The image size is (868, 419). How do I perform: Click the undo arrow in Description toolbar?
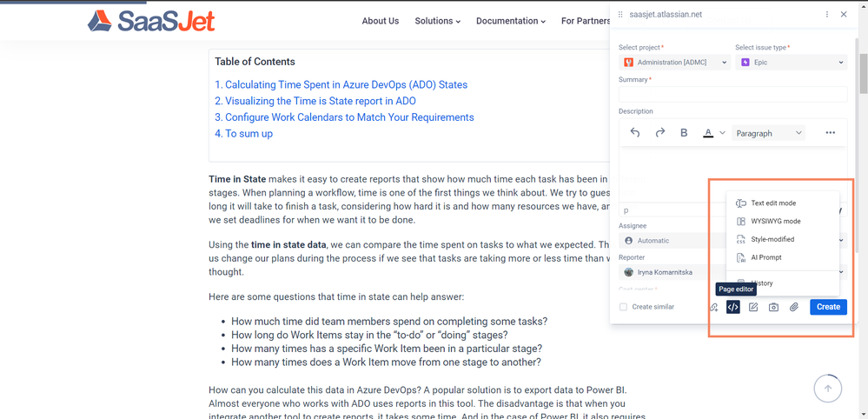pyautogui.click(x=635, y=133)
